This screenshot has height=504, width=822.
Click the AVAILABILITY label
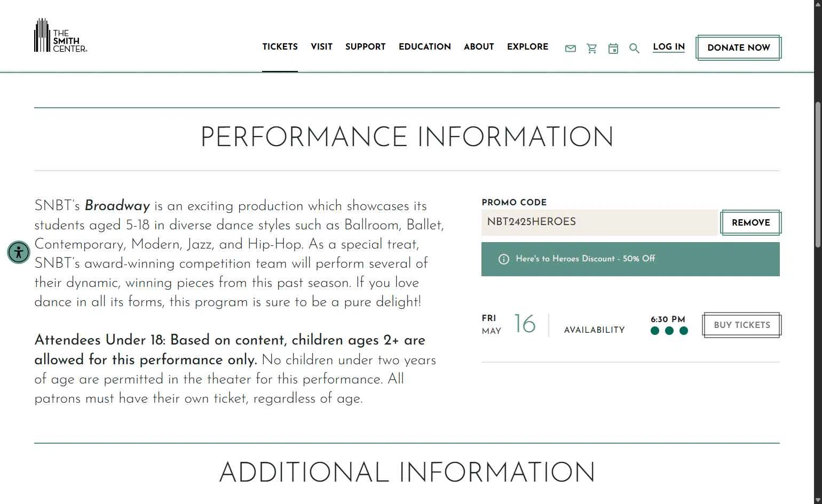[594, 330]
